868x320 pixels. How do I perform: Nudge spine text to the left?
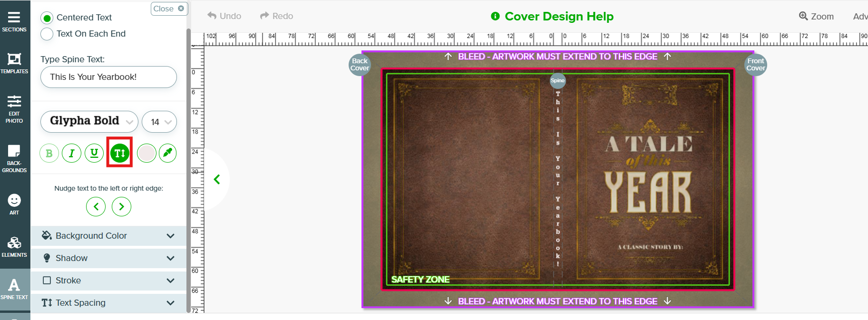(96, 206)
